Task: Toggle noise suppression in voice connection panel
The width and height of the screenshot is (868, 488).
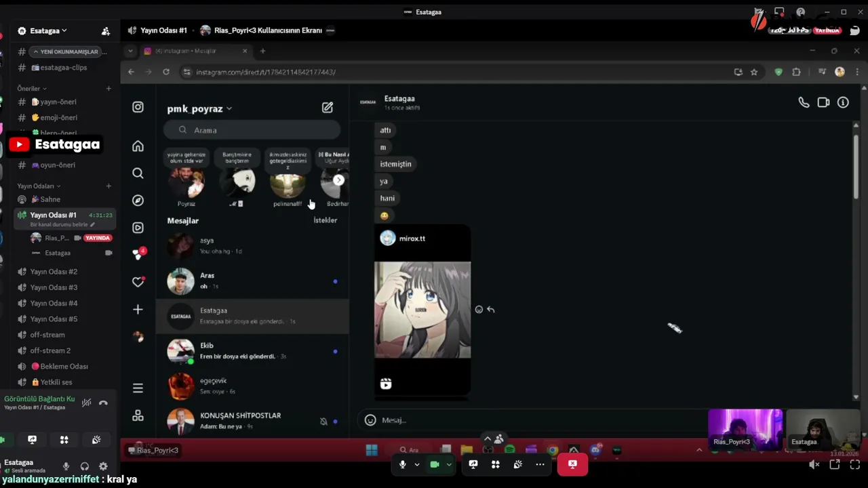Action: 86,403
